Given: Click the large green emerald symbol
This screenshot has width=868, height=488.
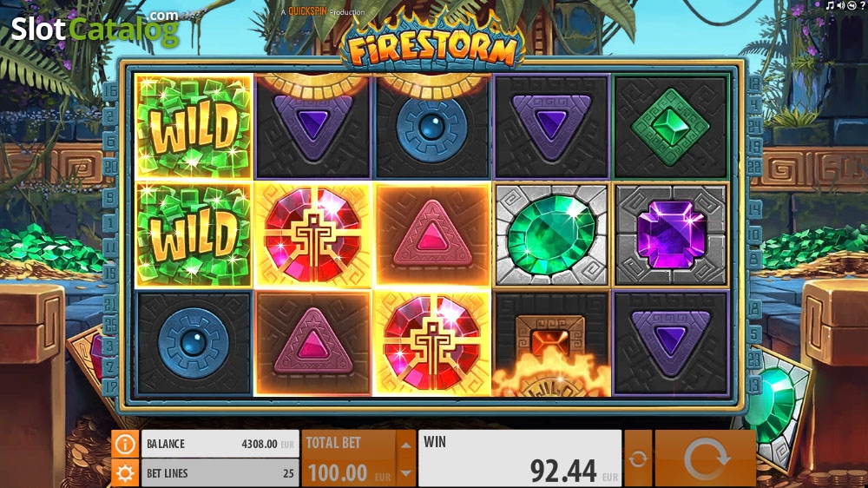Looking at the screenshot, I should [551, 235].
